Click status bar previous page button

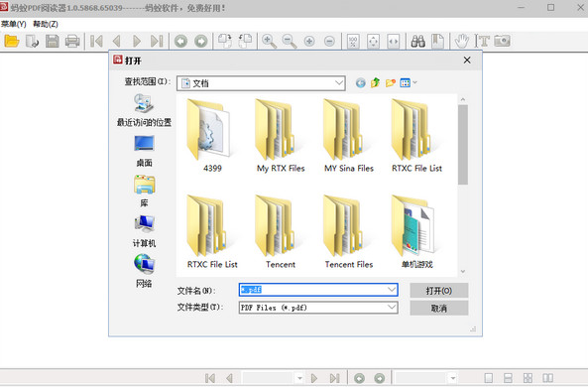point(229,378)
